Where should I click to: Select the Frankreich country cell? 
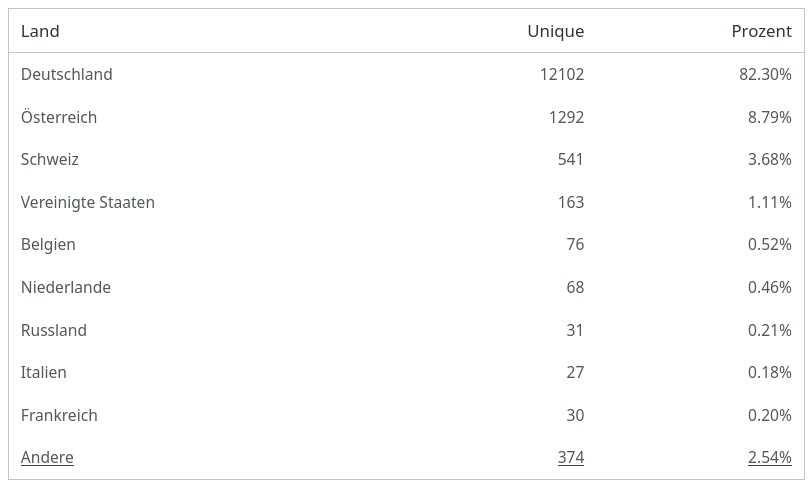pos(59,416)
